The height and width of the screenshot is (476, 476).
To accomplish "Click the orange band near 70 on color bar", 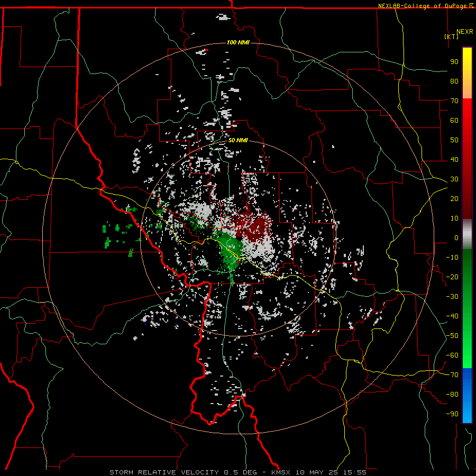I will (467, 89).
